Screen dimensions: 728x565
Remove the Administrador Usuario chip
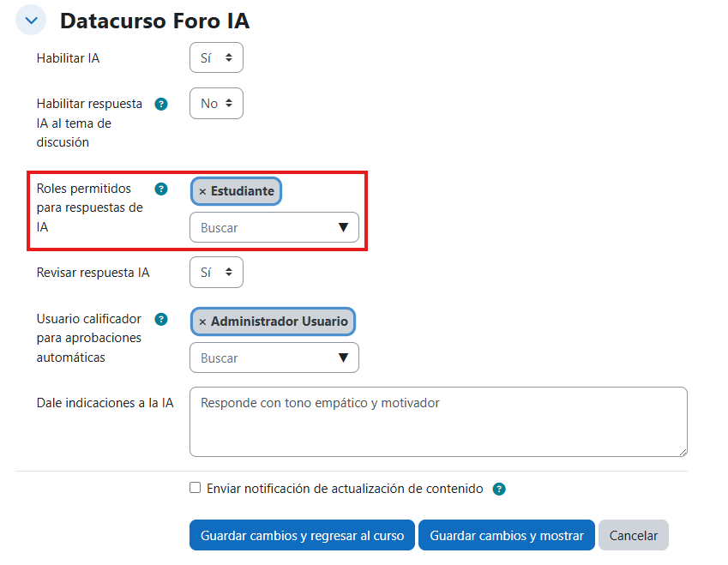click(201, 322)
